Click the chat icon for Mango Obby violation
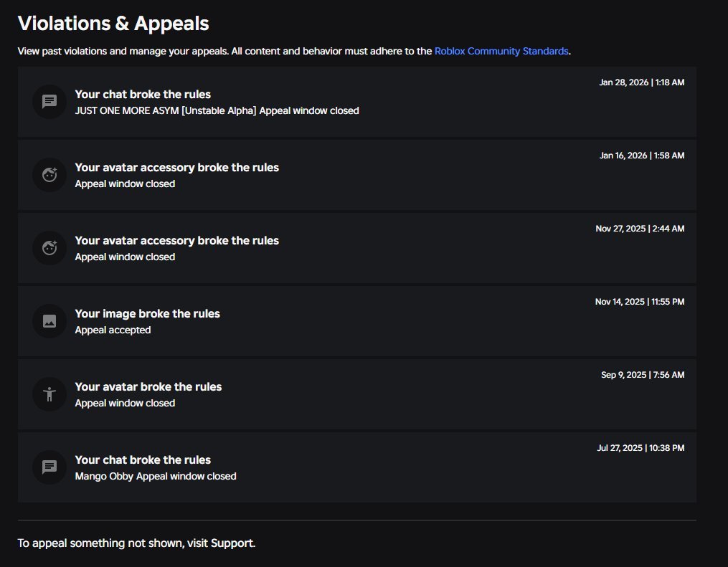Image resolution: width=728 pixels, height=567 pixels. 49,467
